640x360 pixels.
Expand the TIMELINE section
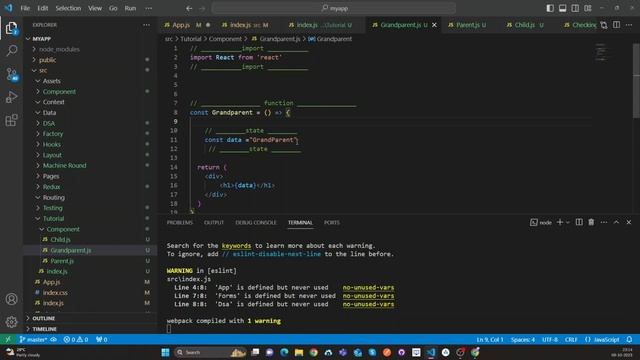(x=44, y=329)
